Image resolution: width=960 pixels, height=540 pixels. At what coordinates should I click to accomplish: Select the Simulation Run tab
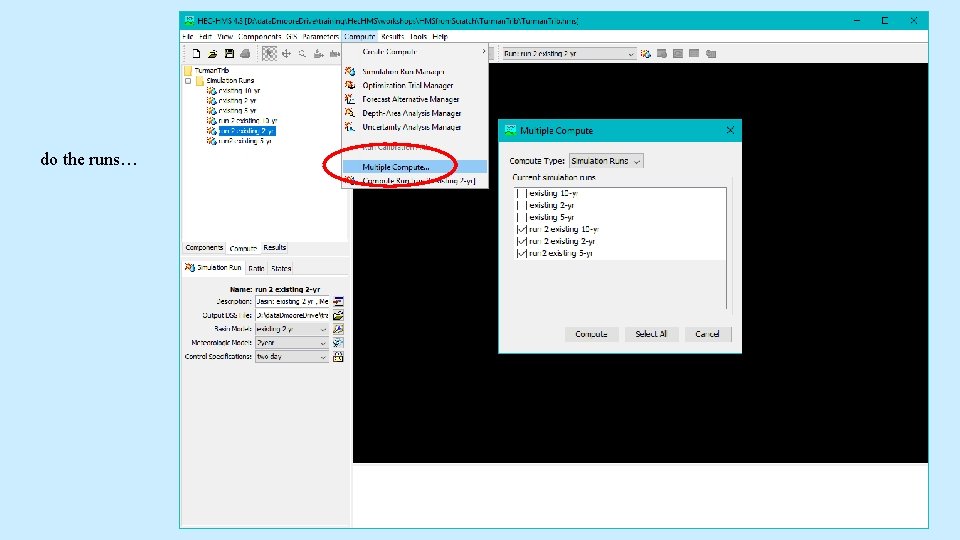point(213,268)
